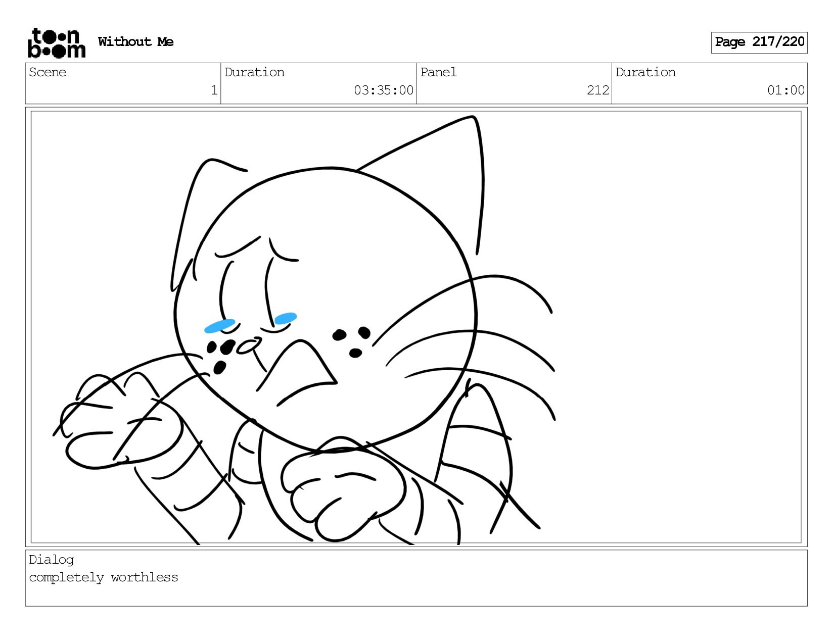Click the panel number '212'
Viewport: 834px width, 644px height.
598,90
